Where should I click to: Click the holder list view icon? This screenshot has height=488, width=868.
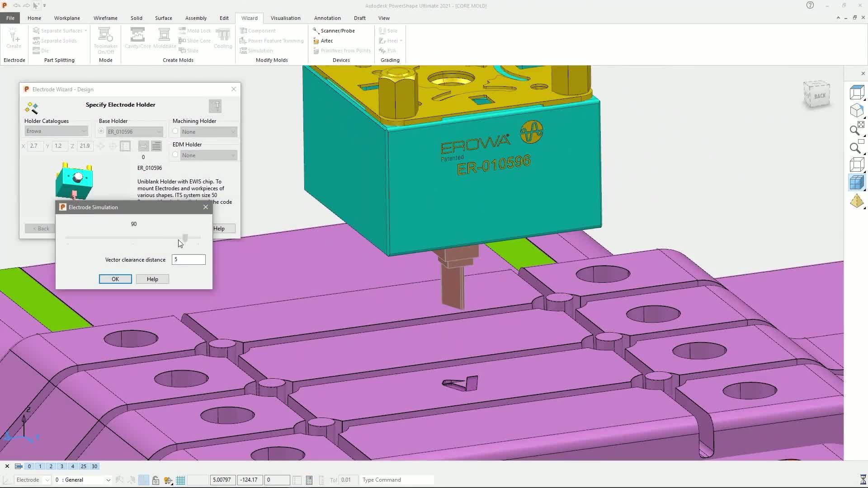click(156, 146)
